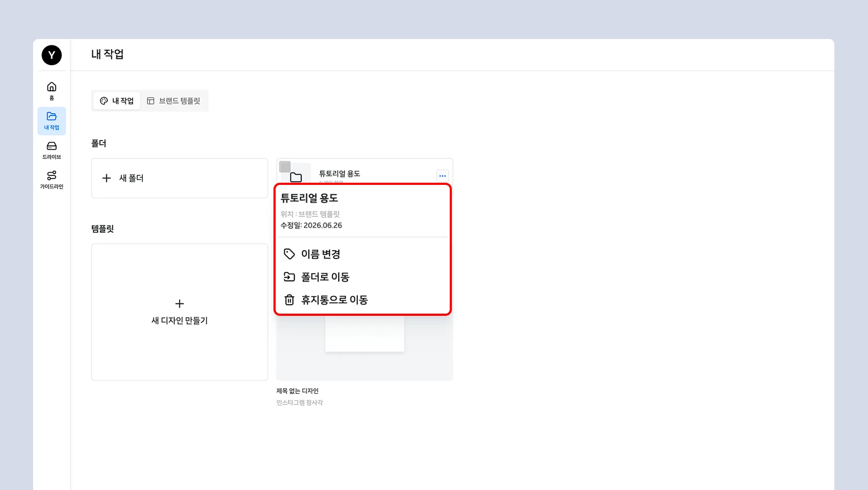This screenshot has height=490, width=868.
Task: Click the 제목 없는 디자인 title
Action: click(x=298, y=391)
